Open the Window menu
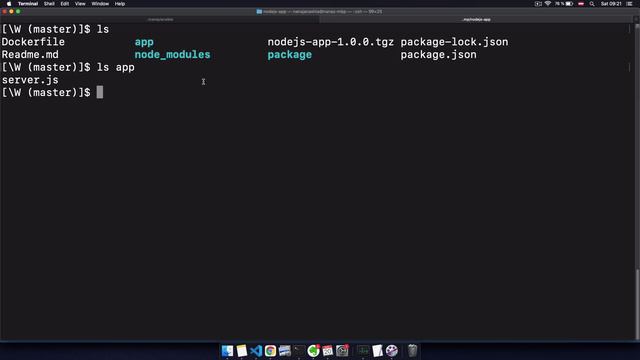Screen dimensions: 640x360 (x=100, y=4)
